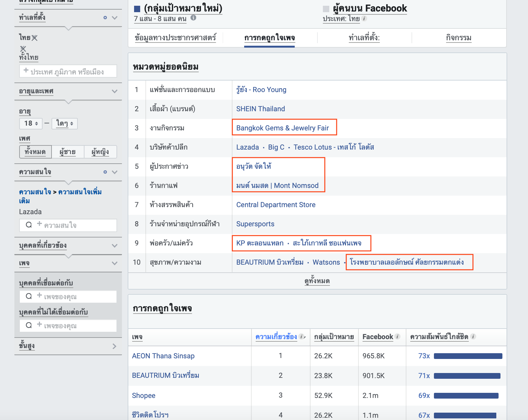Open the minimum age 18 dropdown
Screen dimensions: 528x420
point(31,123)
